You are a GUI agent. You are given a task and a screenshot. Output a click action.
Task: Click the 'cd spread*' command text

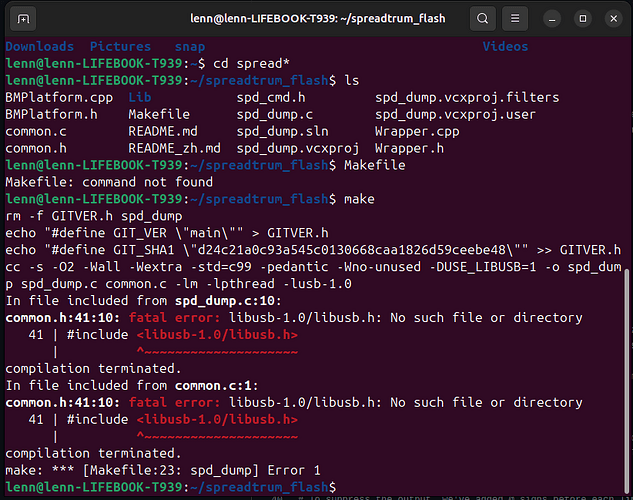251,64
